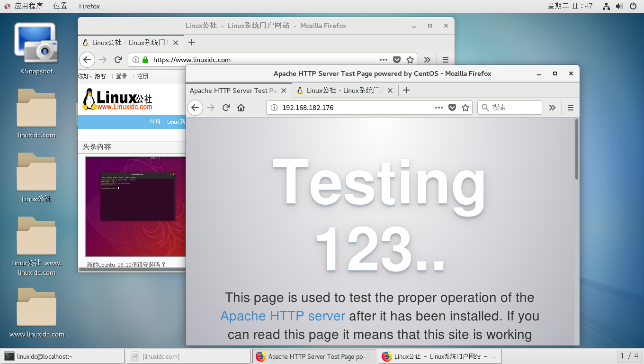Open new tab in Apache Firefox window
This screenshot has width=644, height=364.
point(406,90)
